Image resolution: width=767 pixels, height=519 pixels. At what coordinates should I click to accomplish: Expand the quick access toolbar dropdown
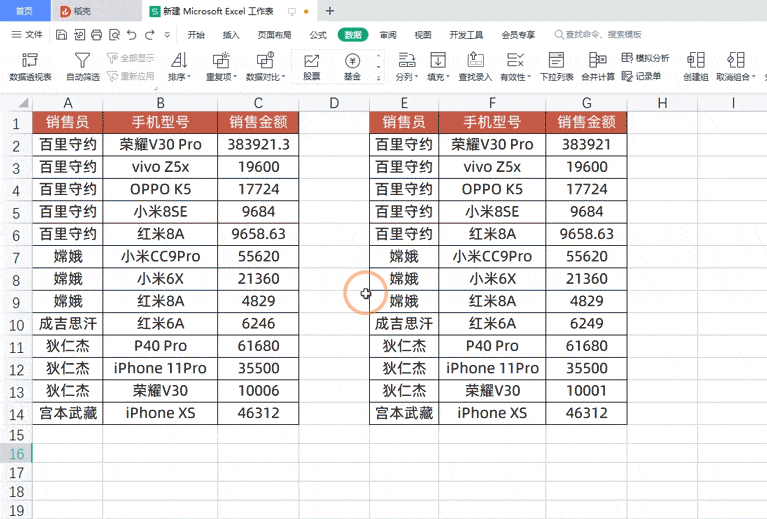[167, 35]
